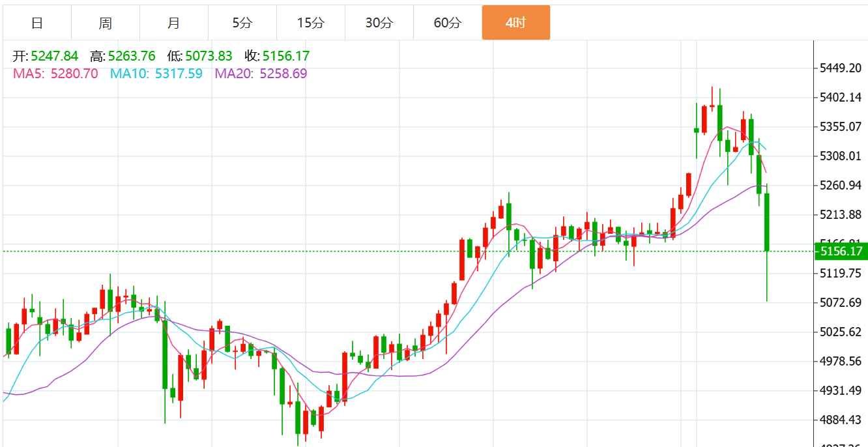Select the 30分 timeframe tab
868x447 pixels.
[379, 23]
